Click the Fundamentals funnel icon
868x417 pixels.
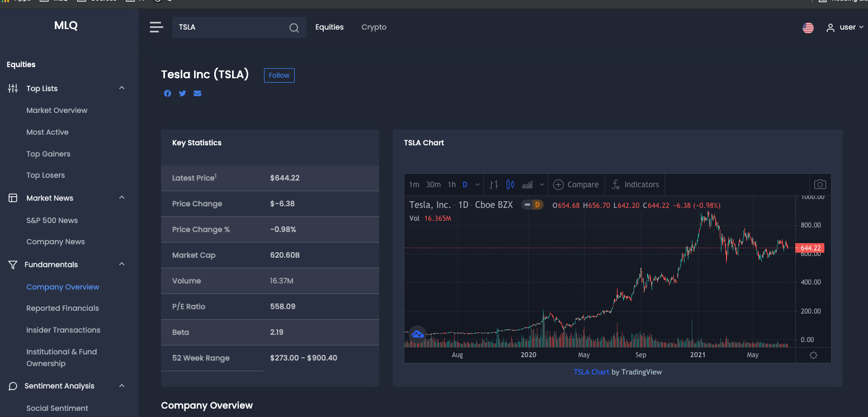13,264
